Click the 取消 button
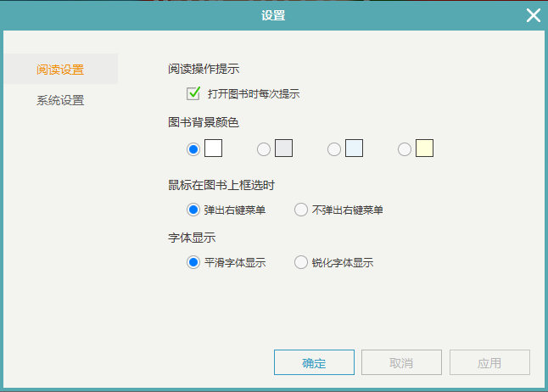Image resolution: width=548 pixels, height=392 pixels. click(x=401, y=362)
